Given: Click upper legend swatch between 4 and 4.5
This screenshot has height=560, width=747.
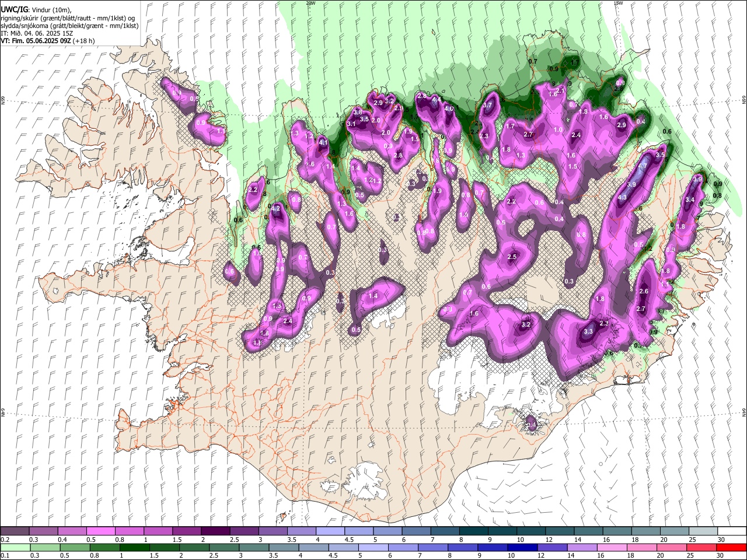Looking at the screenshot, I should [x=330, y=531].
